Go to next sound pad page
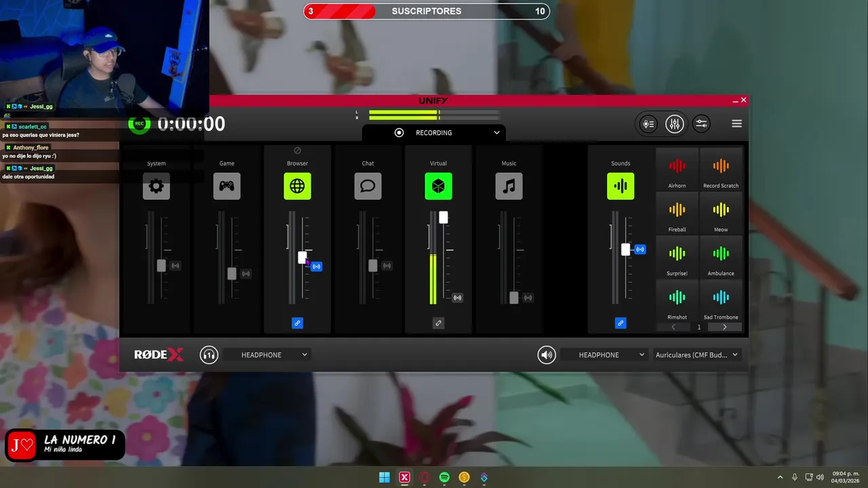 [724, 327]
